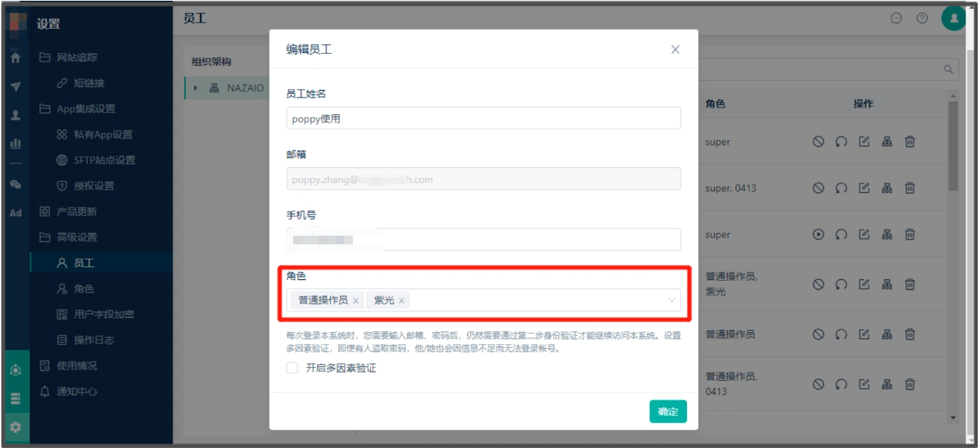Open the server stack icon in left rail
The height and width of the screenshot is (448, 980).
click(x=15, y=398)
